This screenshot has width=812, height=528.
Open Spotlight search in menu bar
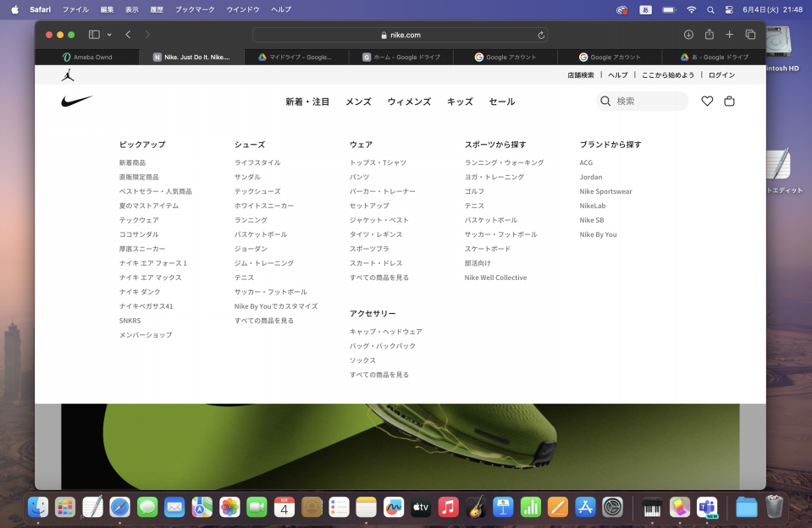click(710, 10)
